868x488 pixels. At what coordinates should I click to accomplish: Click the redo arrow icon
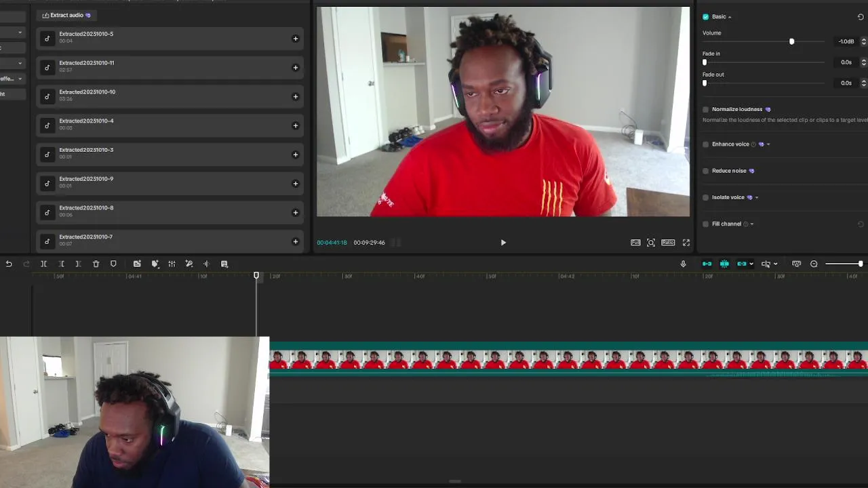[x=26, y=264]
